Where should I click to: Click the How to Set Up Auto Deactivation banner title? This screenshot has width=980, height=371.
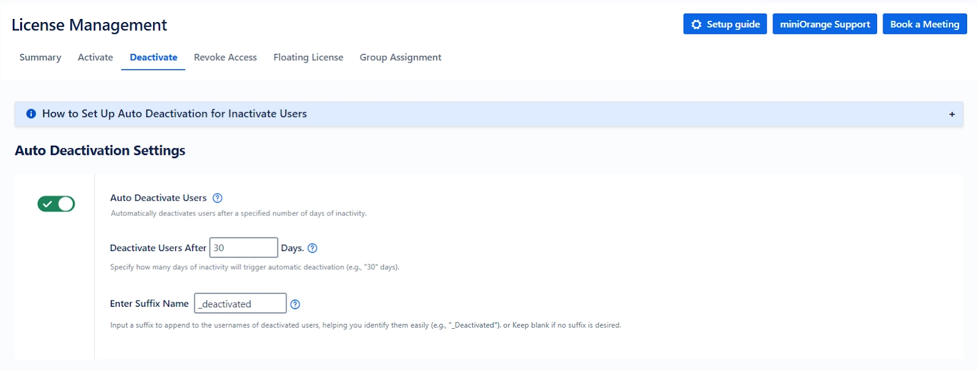pyautogui.click(x=174, y=114)
